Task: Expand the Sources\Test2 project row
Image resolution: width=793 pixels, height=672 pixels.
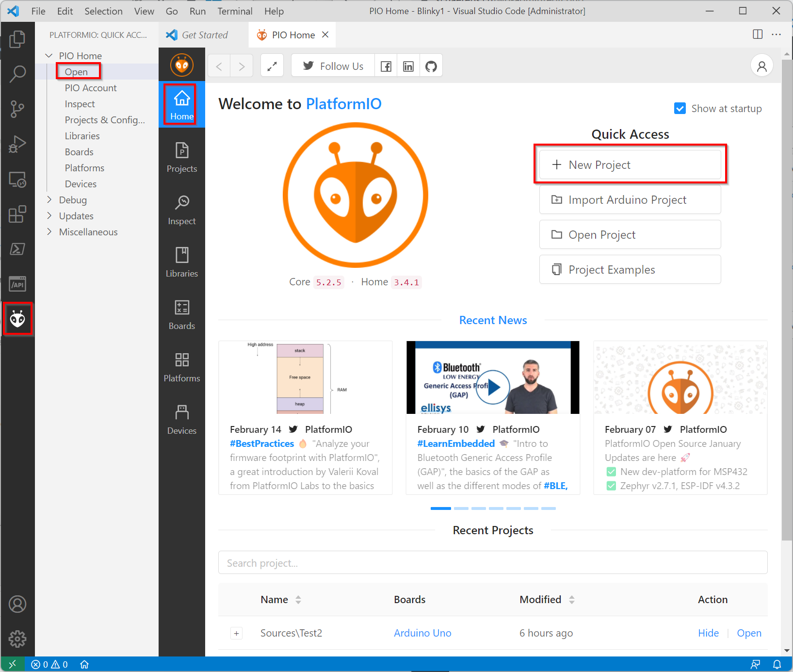Action: click(x=236, y=633)
